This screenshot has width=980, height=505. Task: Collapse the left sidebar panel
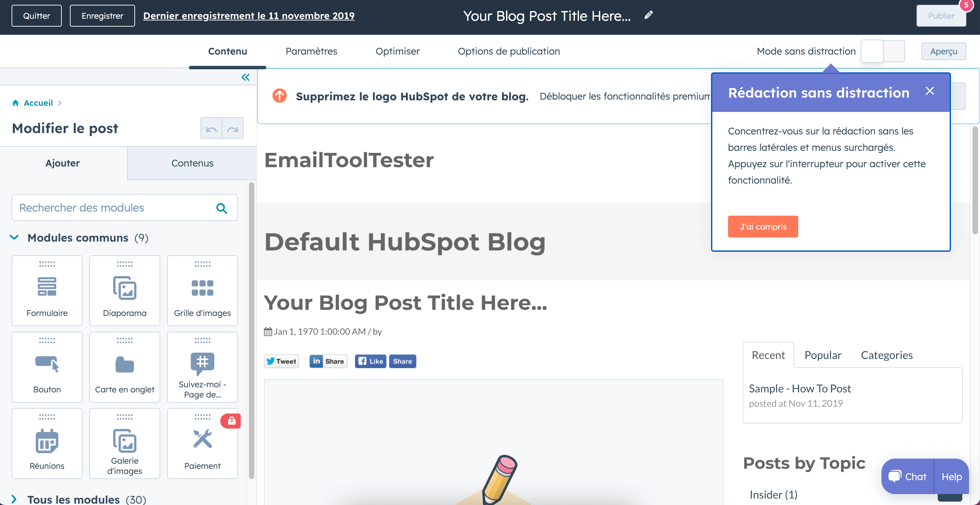point(245,77)
